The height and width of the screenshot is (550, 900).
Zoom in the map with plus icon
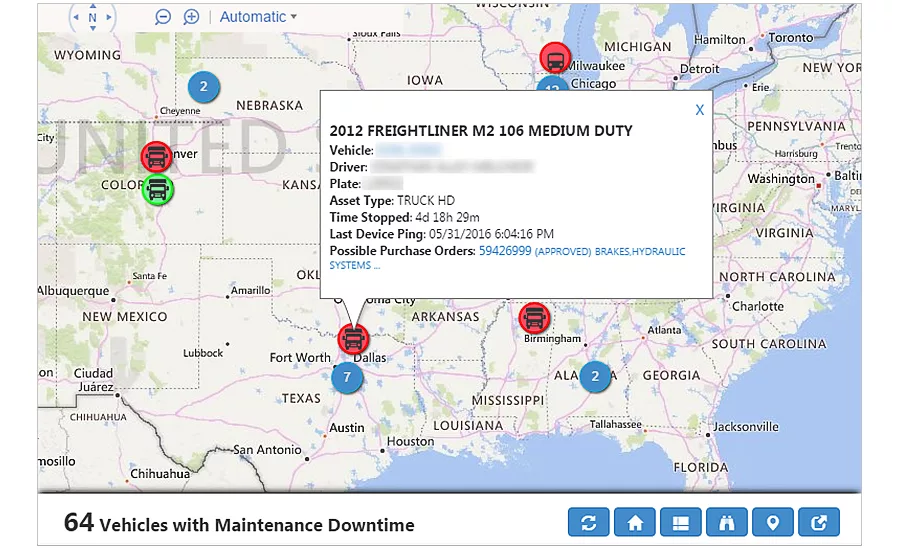coord(191,17)
